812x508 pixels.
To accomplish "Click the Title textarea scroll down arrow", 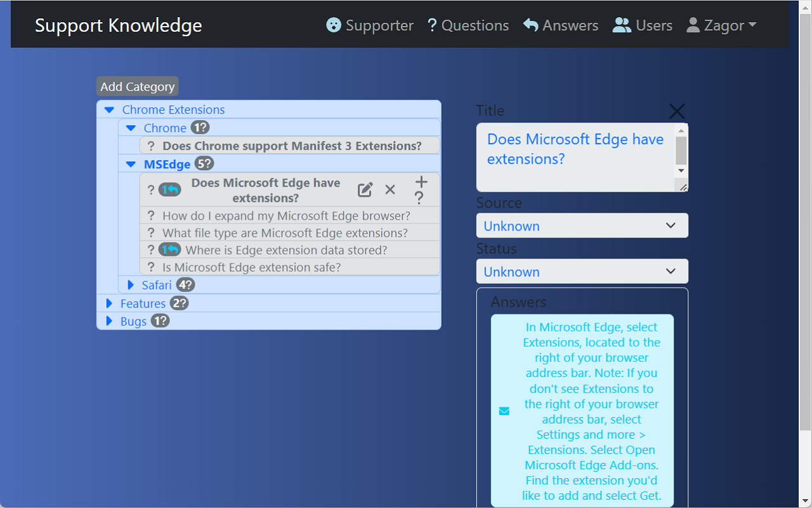I will coord(681,171).
